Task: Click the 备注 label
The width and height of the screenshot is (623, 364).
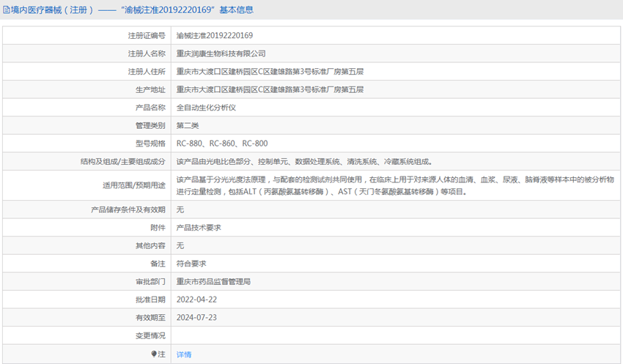Action: tap(158, 264)
